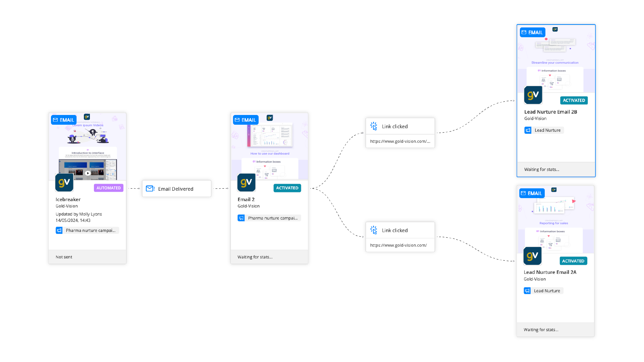Open the Icebreaker email preview thumbnail

88,146
